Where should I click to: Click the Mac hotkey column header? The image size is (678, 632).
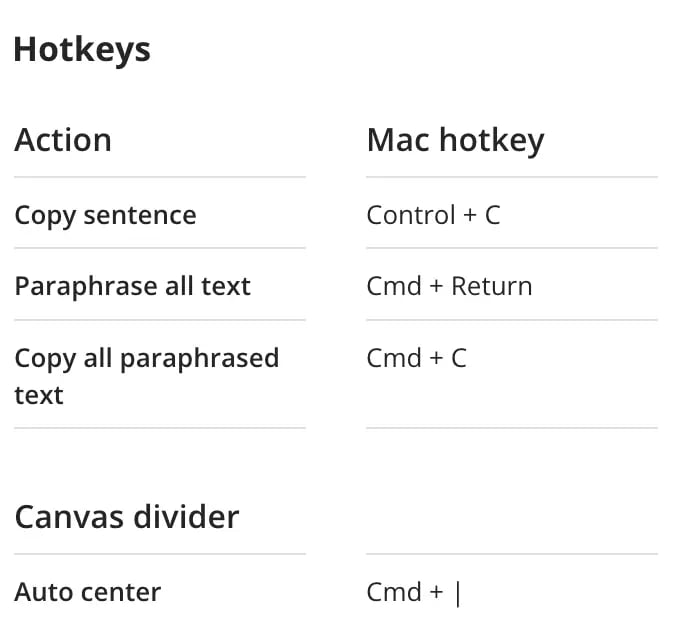[455, 140]
